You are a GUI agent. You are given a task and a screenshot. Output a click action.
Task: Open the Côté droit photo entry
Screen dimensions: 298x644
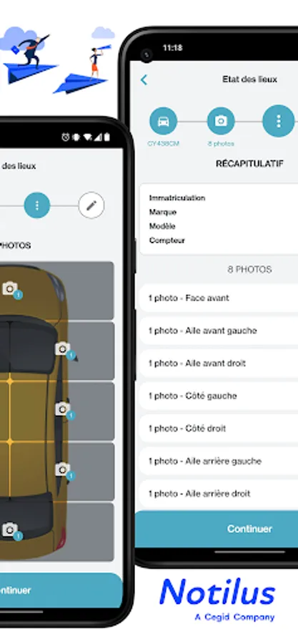(219, 429)
